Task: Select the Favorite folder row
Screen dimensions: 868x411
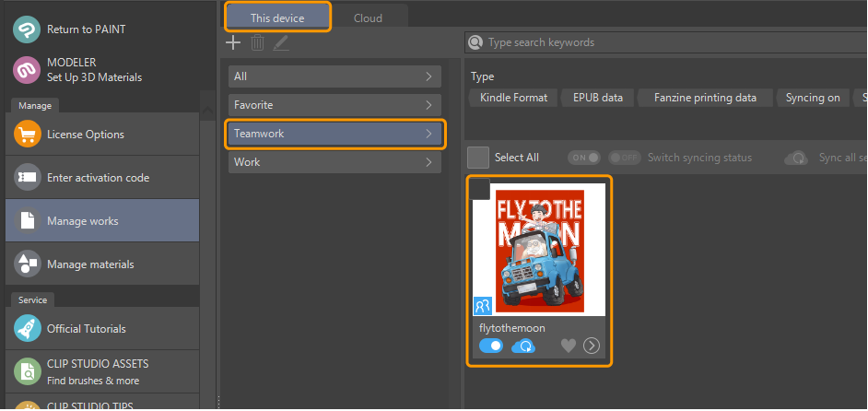Action: click(334, 105)
